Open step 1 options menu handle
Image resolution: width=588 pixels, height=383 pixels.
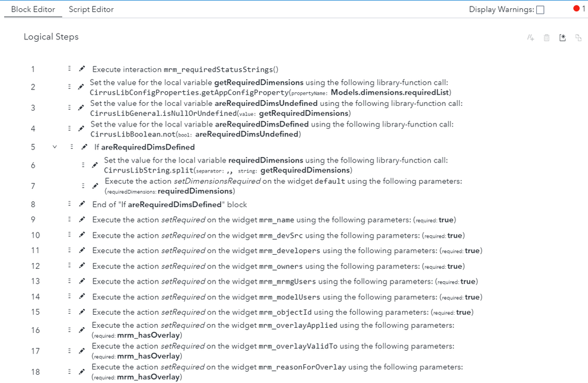coord(69,68)
